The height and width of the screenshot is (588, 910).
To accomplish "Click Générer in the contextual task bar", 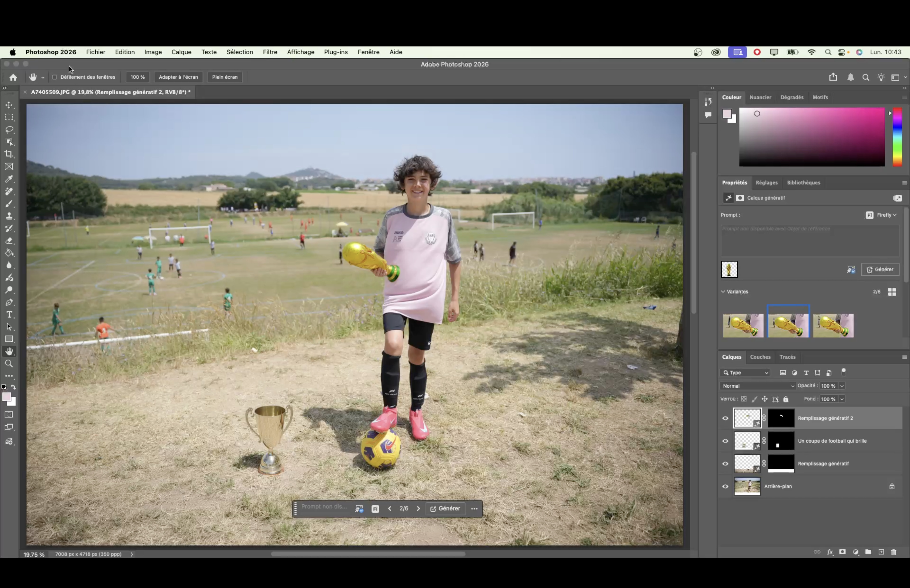I will 445,509.
